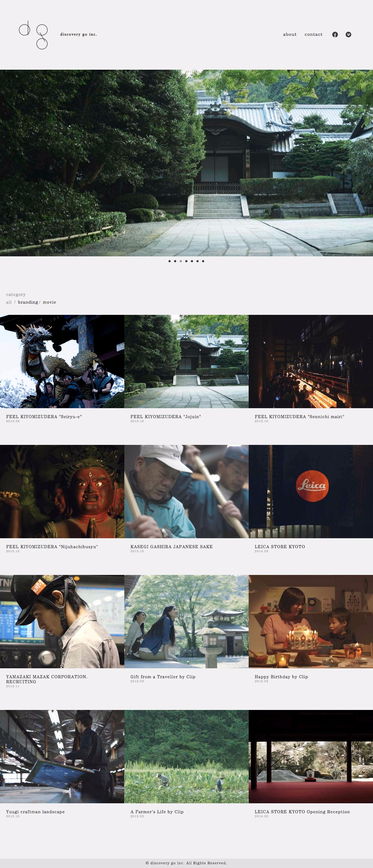373x868 pixels.
Task: Open the about page
Action: 289,34
